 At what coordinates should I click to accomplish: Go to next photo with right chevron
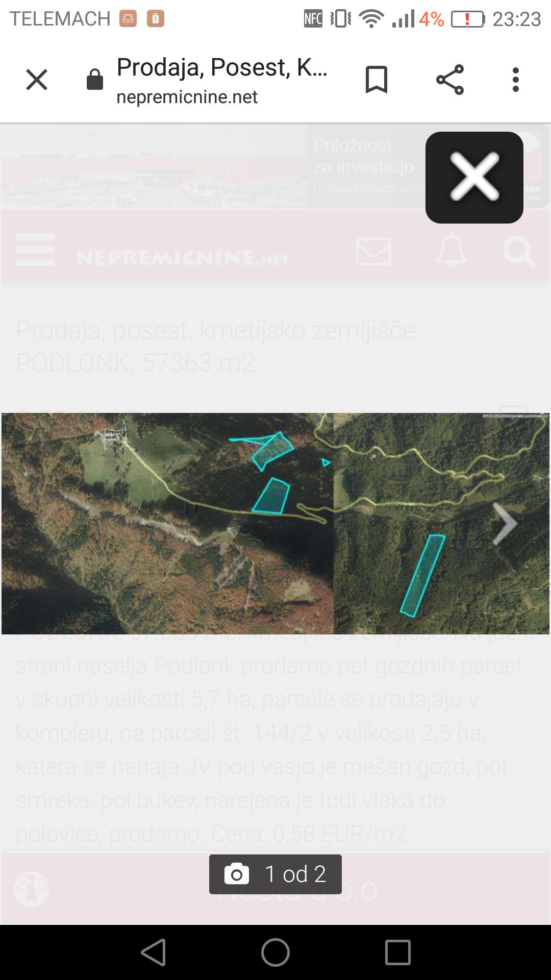tap(505, 524)
